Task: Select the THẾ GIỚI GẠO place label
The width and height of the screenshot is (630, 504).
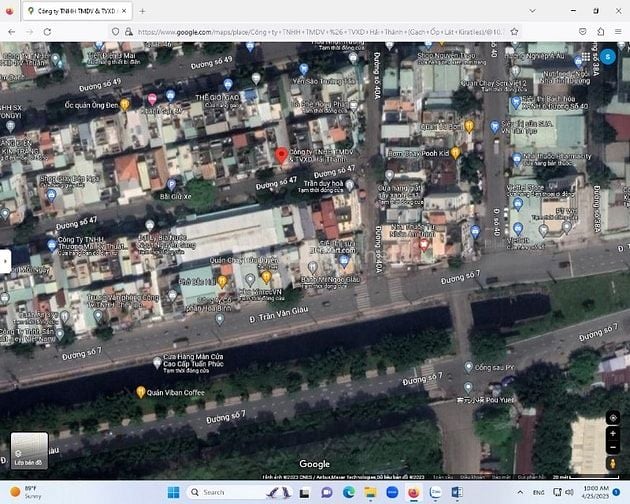Action: 217,97
